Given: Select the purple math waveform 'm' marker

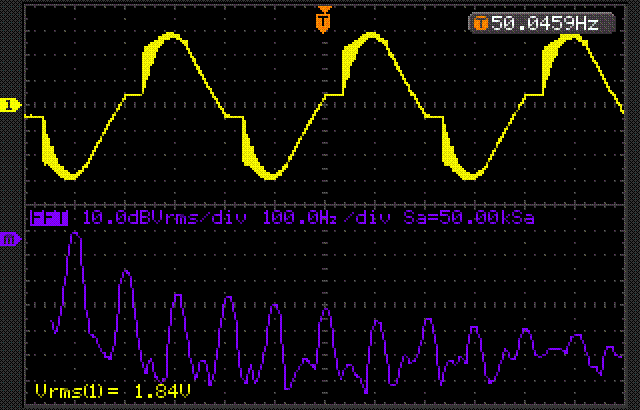Looking at the screenshot, I should (x=10, y=239).
